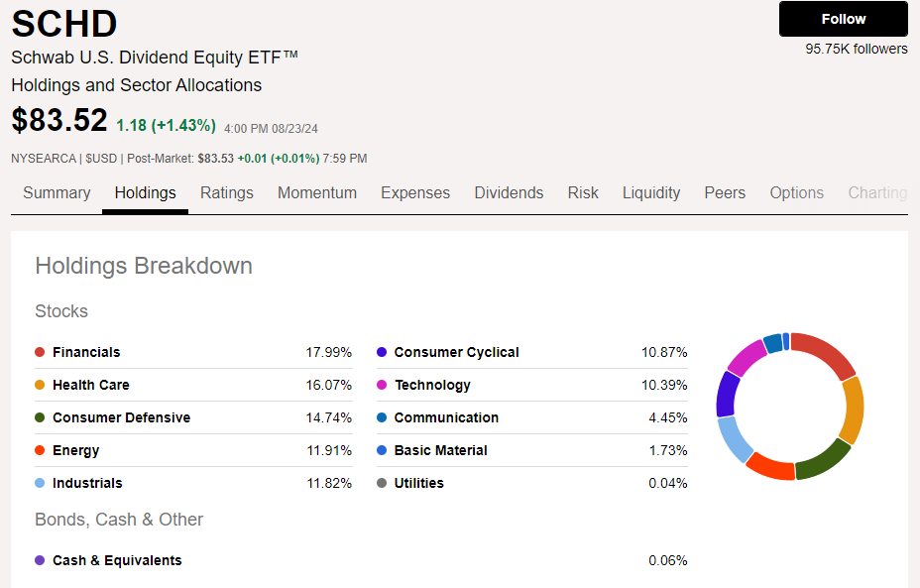
Task: Select the Consumer Cyclical legend dot
Action: pos(382,352)
